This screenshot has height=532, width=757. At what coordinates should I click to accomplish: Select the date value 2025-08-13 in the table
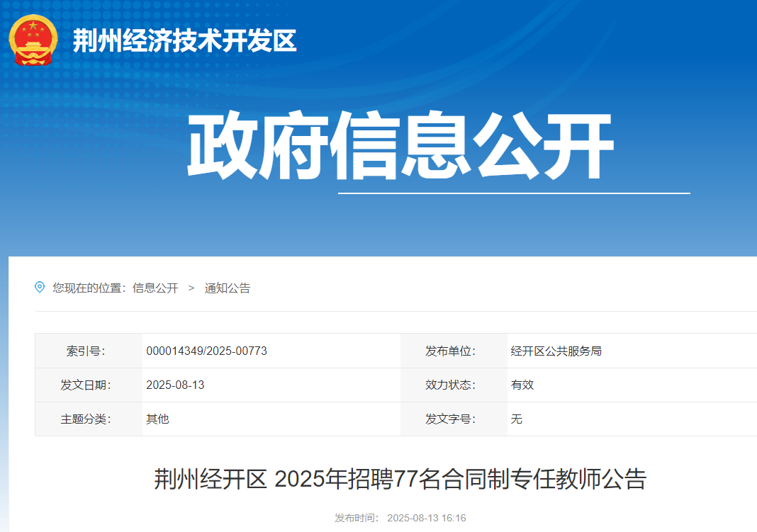pos(175,385)
